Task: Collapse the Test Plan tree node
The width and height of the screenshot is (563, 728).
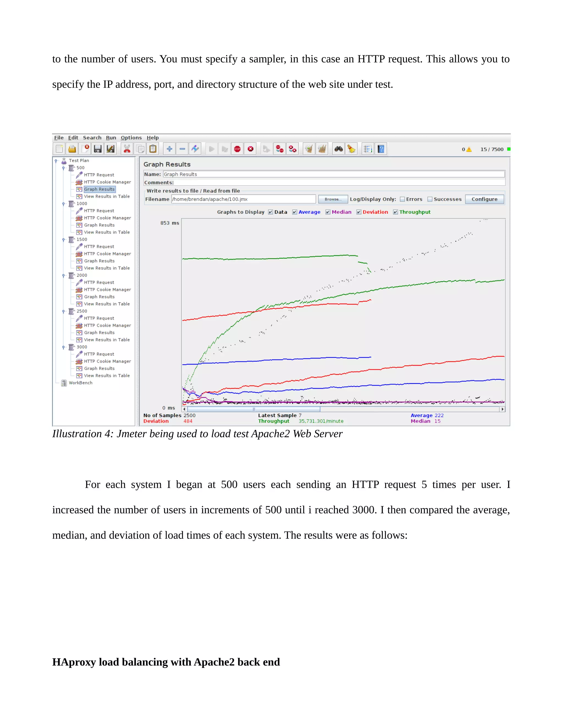Action: point(56,161)
